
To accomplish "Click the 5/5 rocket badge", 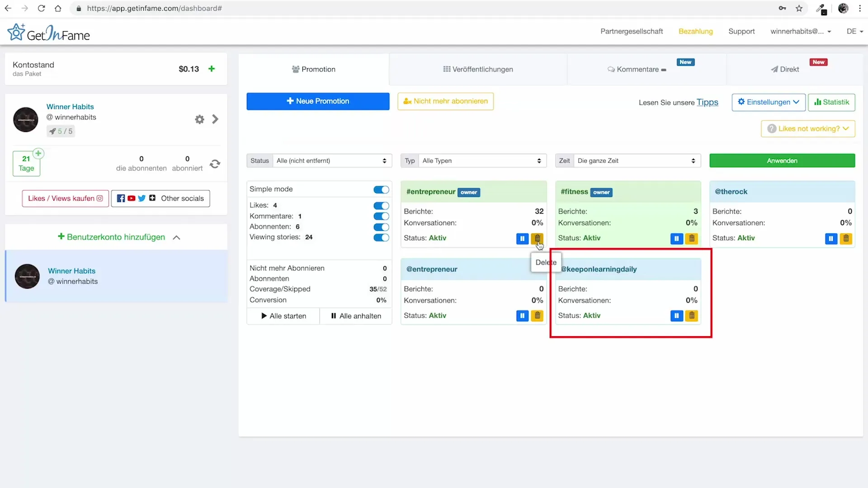I will 61,131.
